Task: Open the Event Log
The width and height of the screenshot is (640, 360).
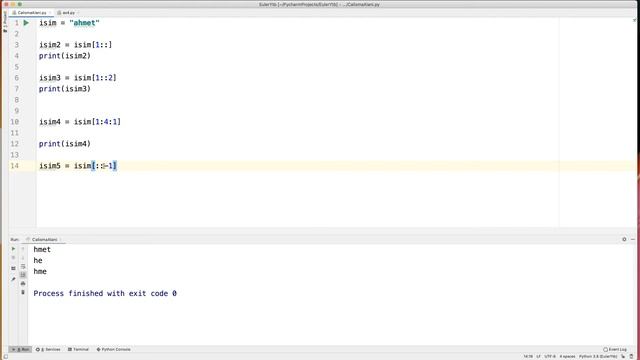Action: (x=615, y=349)
